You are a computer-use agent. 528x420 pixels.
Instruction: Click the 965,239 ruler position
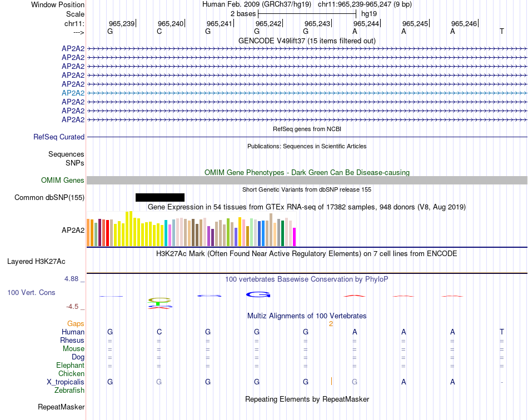coord(122,23)
